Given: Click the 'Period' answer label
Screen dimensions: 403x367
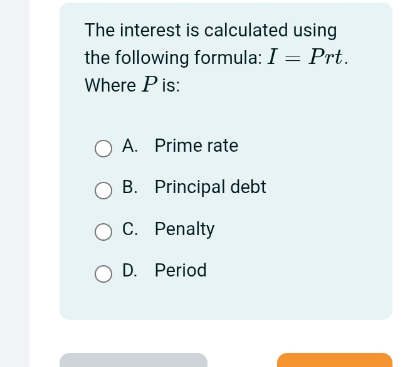Looking at the screenshot, I should pos(181,270).
